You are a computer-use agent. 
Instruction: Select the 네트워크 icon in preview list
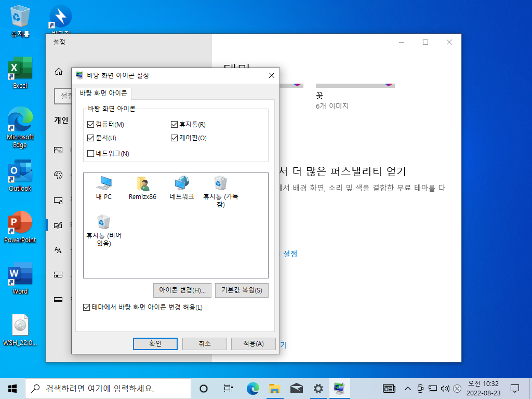(182, 188)
